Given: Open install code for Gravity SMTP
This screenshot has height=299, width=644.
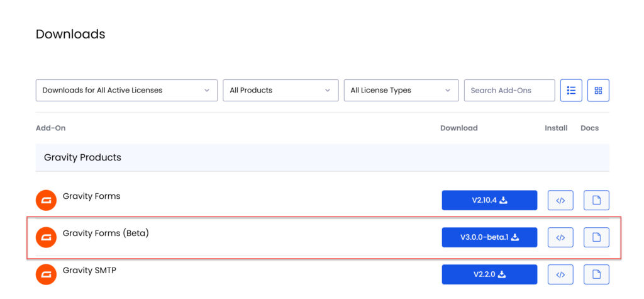Looking at the screenshot, I should [560, 274].
